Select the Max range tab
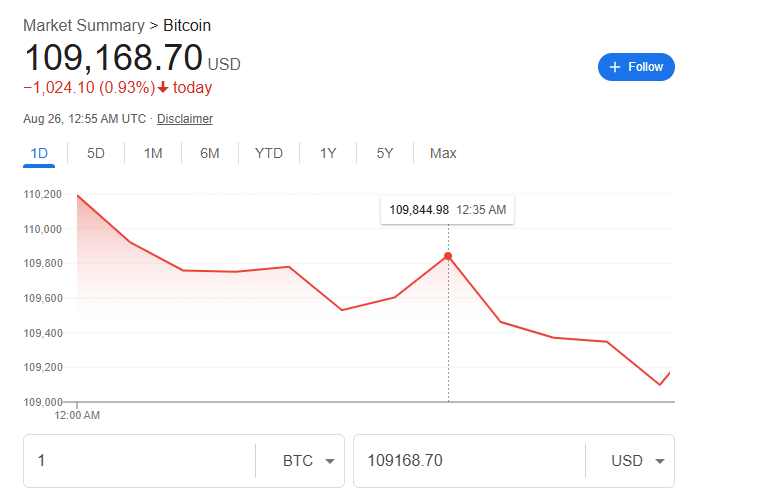Image resolution: width=783 pixels, height=496 pixels. [x=443, y=153]
